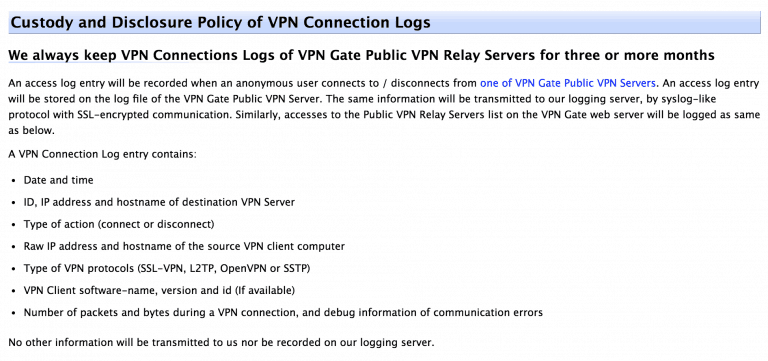Select the 'ID, IP address and hostname' list item
This screenshot has width=768, height=361.
pos(159,202)
